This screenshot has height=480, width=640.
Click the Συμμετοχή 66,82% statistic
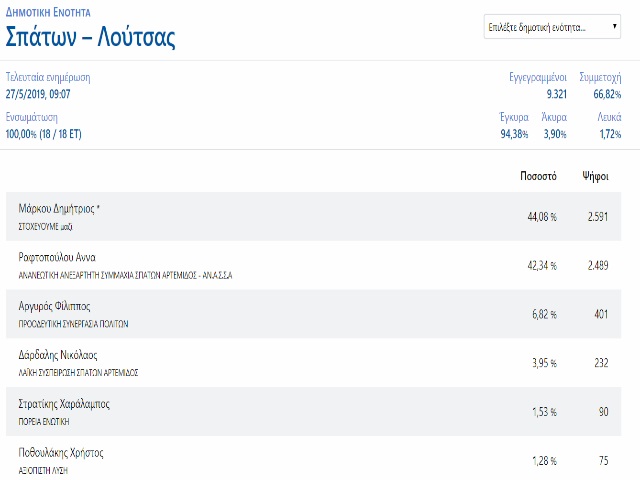coord(600,86)
